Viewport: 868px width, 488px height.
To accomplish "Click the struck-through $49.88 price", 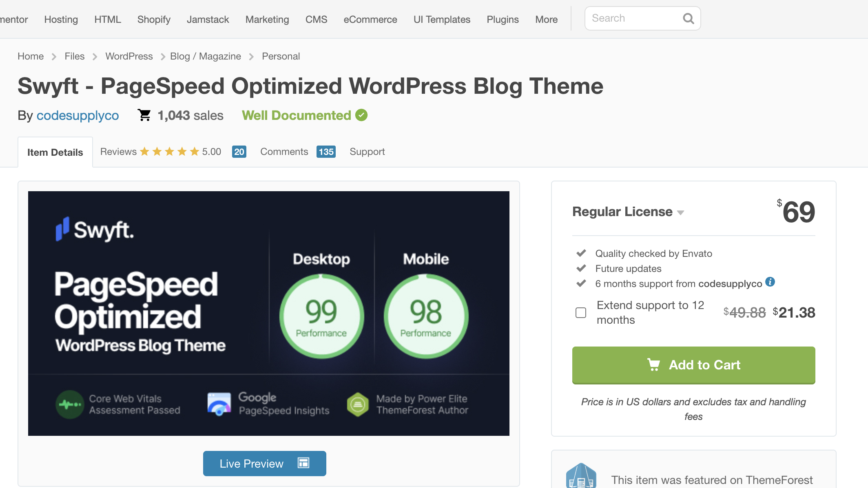I will click(x=744, y=313).
